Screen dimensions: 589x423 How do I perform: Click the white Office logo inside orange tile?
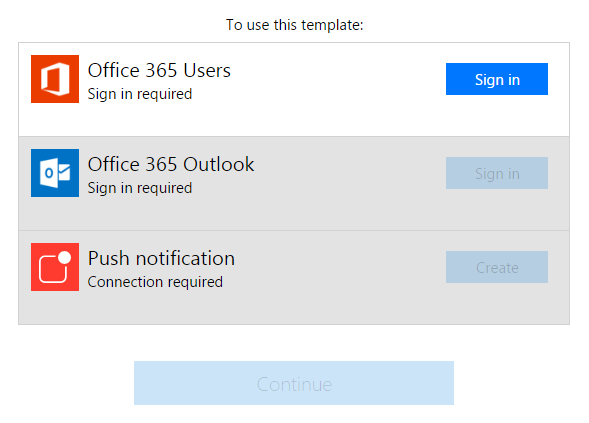[55, 79]
